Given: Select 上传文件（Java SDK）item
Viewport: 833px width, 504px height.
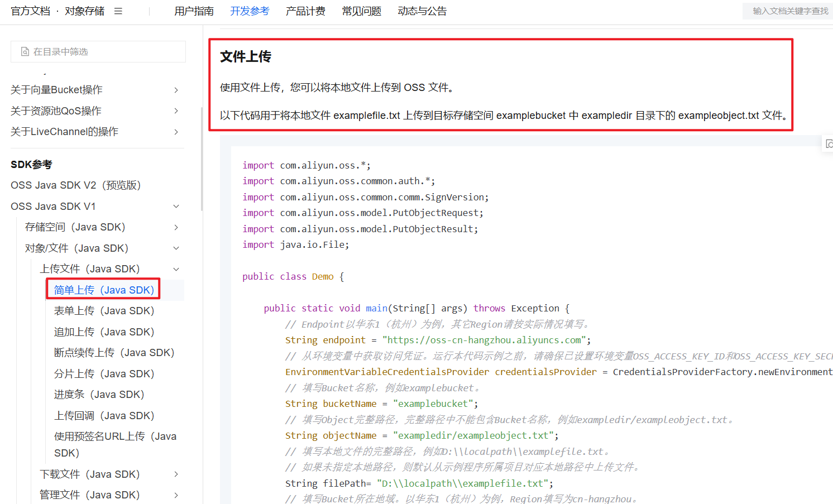Looking at the screenshot, I should [x=89, y=269].
